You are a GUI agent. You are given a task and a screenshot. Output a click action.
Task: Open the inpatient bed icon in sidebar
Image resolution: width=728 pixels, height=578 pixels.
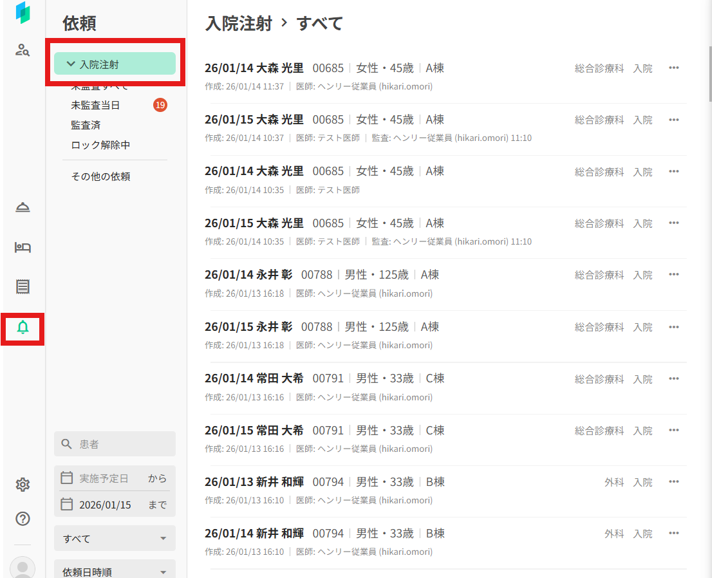point(23,247)
